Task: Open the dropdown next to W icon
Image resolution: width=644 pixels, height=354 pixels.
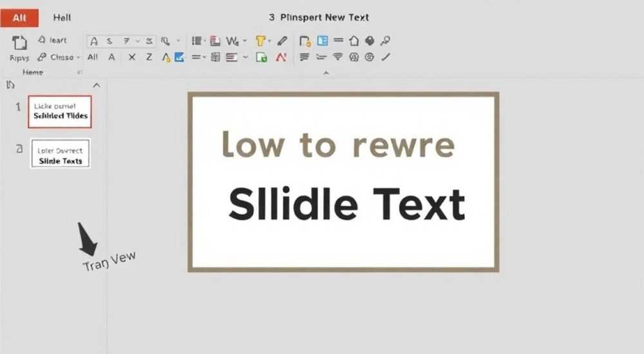Action: [x=245, y=41]
